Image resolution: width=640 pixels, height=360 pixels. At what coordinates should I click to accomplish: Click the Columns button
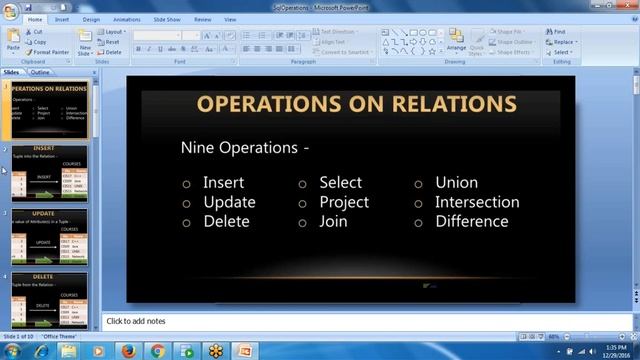[292, 49]
